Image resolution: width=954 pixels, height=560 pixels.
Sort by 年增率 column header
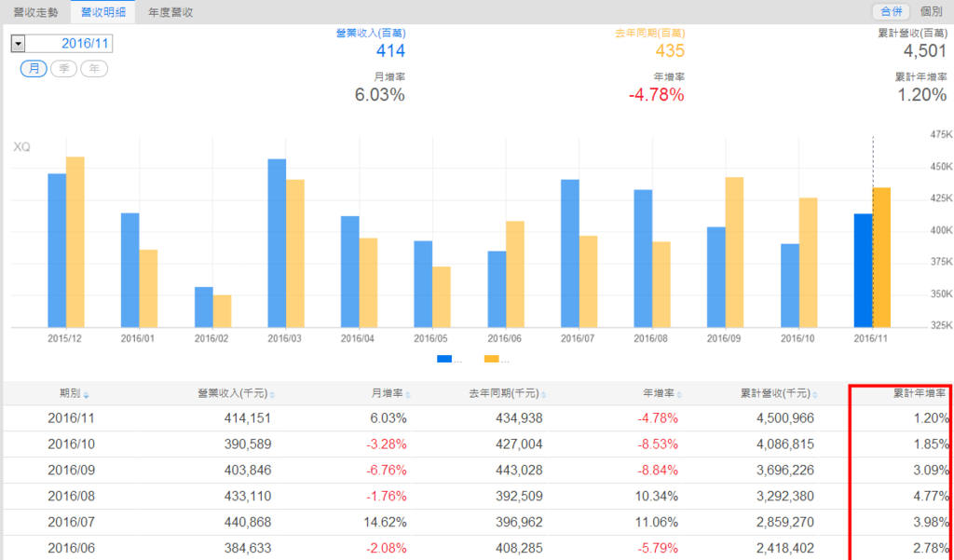point(662,394)
